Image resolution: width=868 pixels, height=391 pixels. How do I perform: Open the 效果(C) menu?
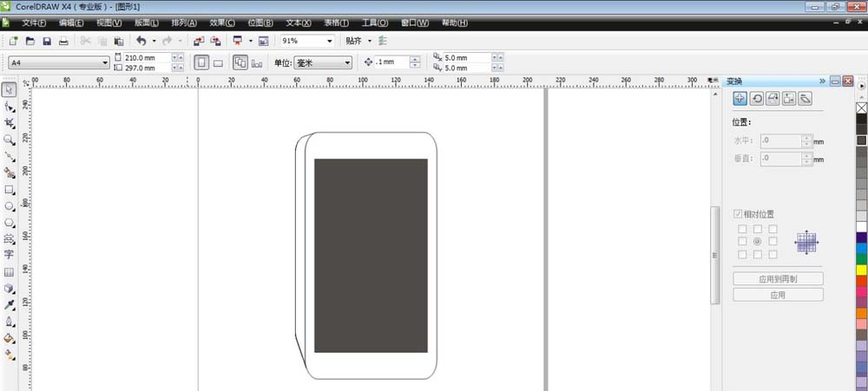click(x=222, y=23)
